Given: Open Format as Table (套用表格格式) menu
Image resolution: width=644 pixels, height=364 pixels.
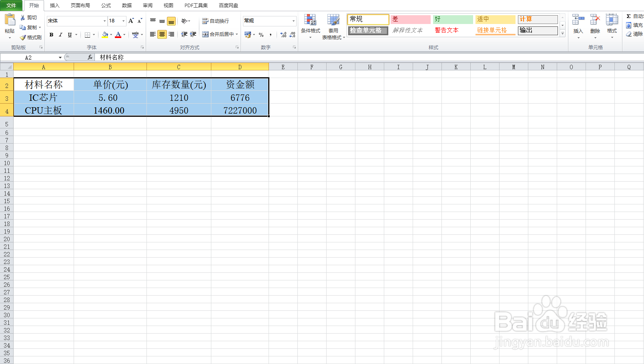Looking at the screenshot, I should pos(333,26).
